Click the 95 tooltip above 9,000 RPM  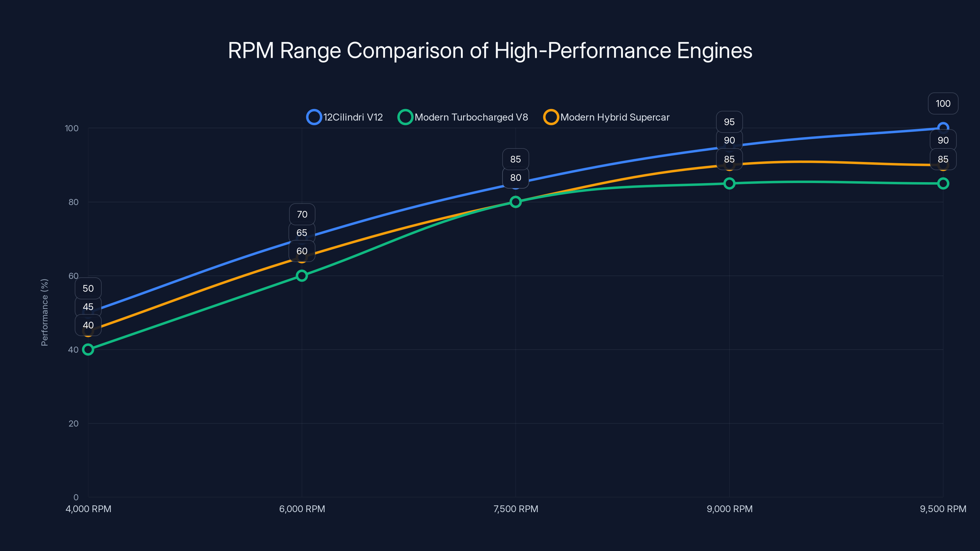(729, 122)
